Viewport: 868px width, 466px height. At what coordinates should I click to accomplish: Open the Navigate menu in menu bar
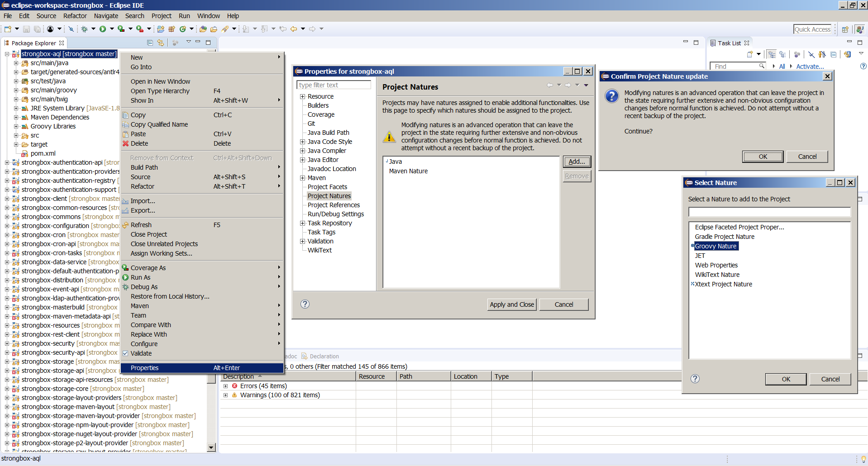click(106, 16)
